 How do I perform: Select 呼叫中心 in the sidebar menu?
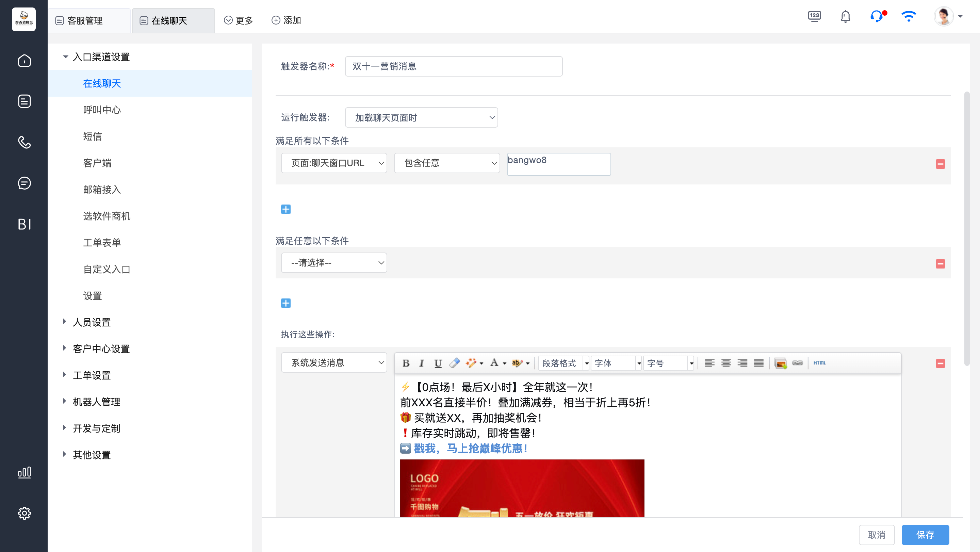102,110
